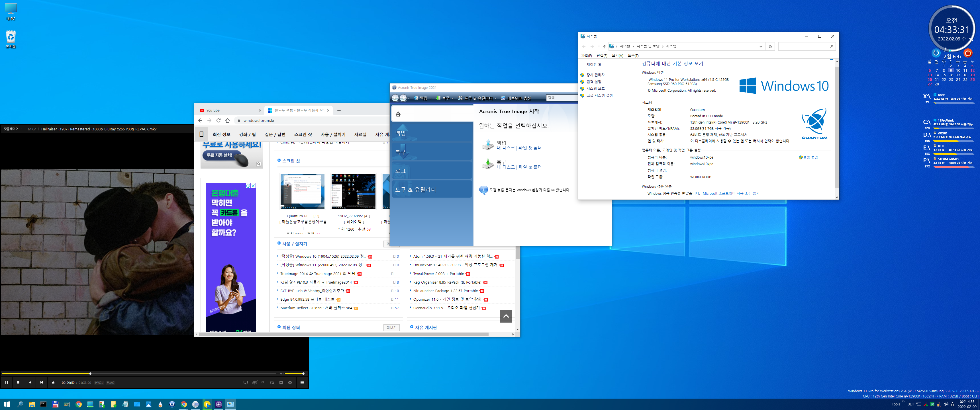This screenshot has width=980, height=410.
Task: Click the PotPlayer seek bar handle
Action: tap(90, 374)
